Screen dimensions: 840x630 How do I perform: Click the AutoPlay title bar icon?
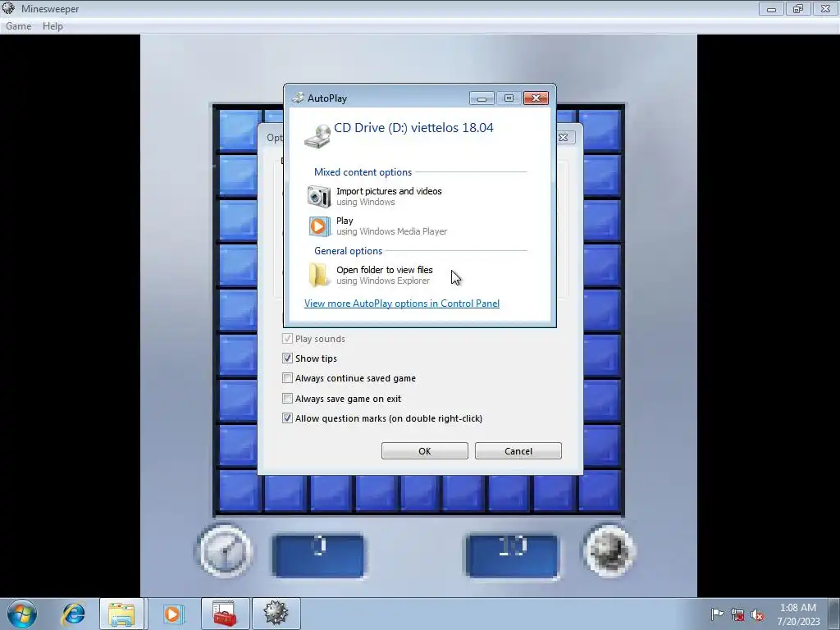(298, 98)
